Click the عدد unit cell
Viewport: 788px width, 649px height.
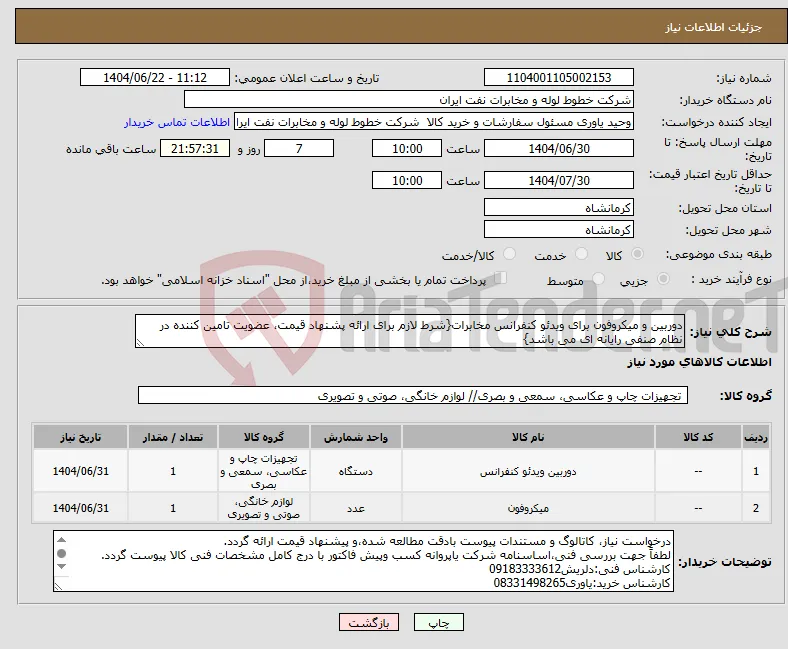tap(356, 508)
